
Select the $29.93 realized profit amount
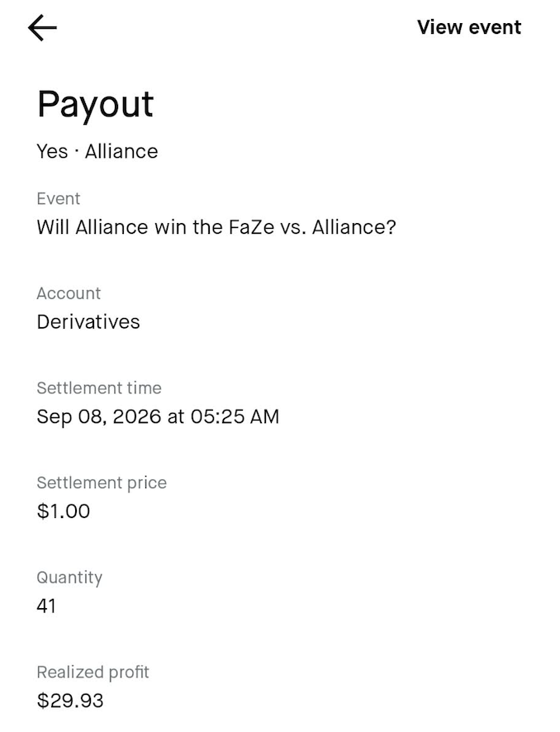pyautogui.click(x=70, y=701)
